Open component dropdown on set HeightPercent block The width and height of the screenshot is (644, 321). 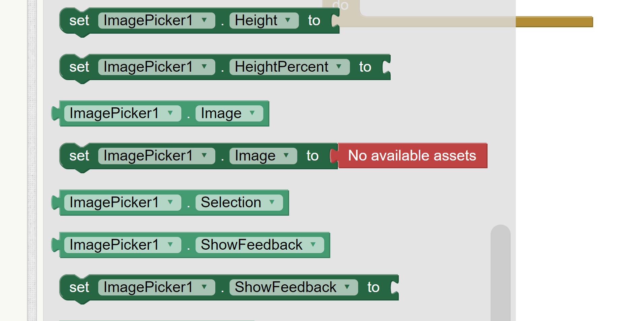click(156, 67)
